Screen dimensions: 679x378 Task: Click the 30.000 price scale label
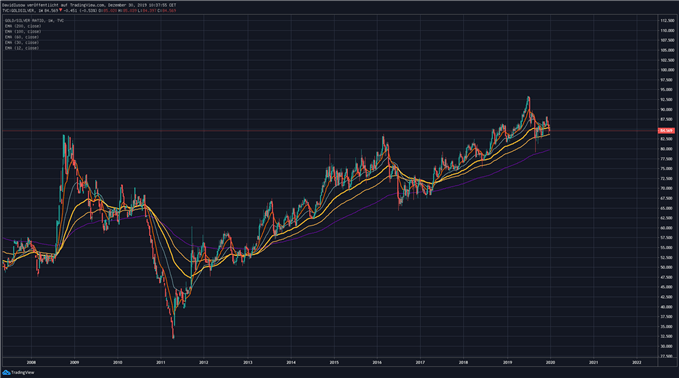click(x=667, y=346)
